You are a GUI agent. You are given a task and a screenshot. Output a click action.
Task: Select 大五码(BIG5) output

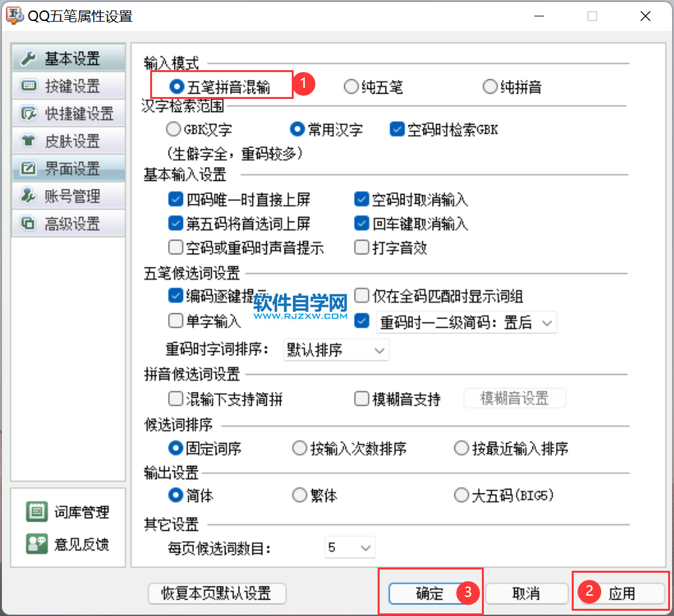click(x=461, y=495)
